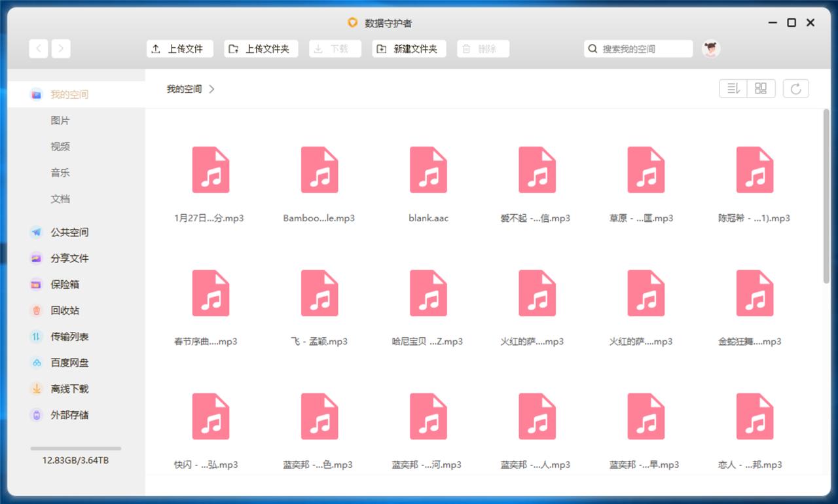Click the 新建文件夹 (New Folder) button
Screen dimensions: 838x504
pyautogui.click(x=409, y=48)
